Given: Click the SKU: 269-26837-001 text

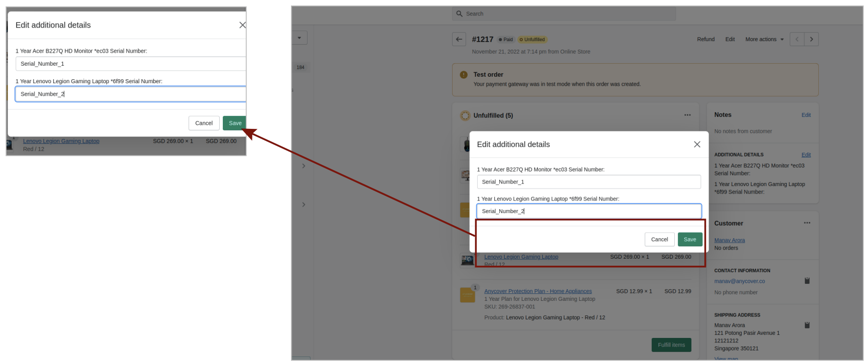Looking at the screenshot, I should 509,307.
